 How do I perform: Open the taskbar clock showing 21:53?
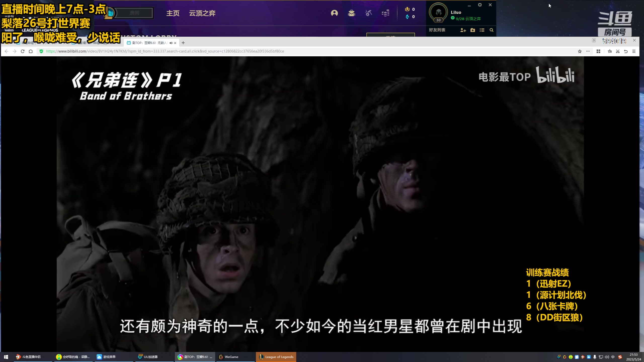[633, 357]
